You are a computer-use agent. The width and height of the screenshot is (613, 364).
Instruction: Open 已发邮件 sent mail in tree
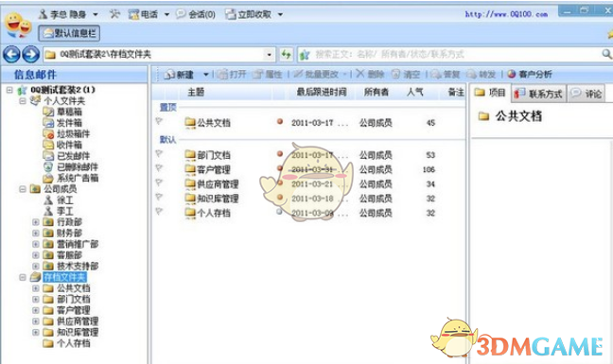66,156
